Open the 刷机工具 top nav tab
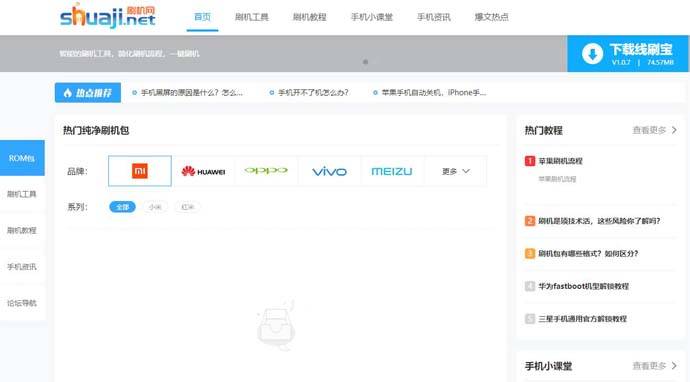The width and height of the screenshot is (690, 382). [251, 17]
